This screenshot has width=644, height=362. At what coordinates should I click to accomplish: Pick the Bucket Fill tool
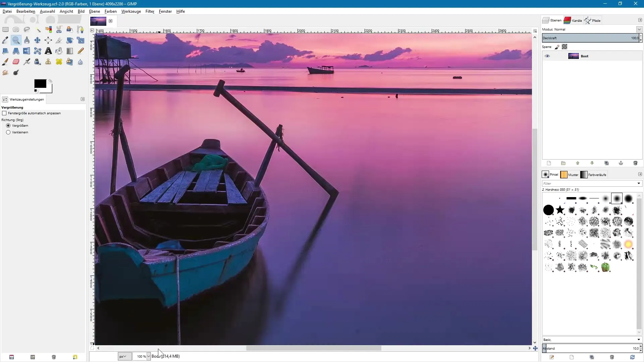[59, 51]
